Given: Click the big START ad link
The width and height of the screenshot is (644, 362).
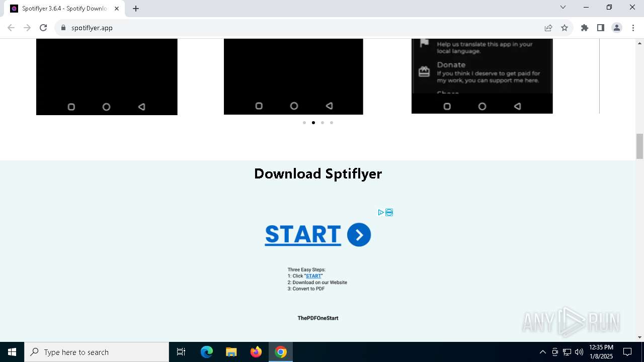Looking at the screenshot, I should point(303,235).
